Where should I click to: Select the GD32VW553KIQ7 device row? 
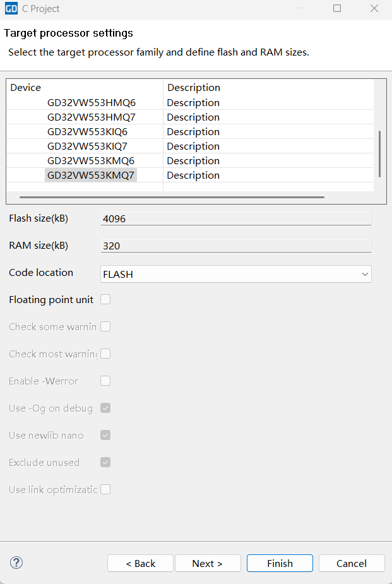coord(88,146)
